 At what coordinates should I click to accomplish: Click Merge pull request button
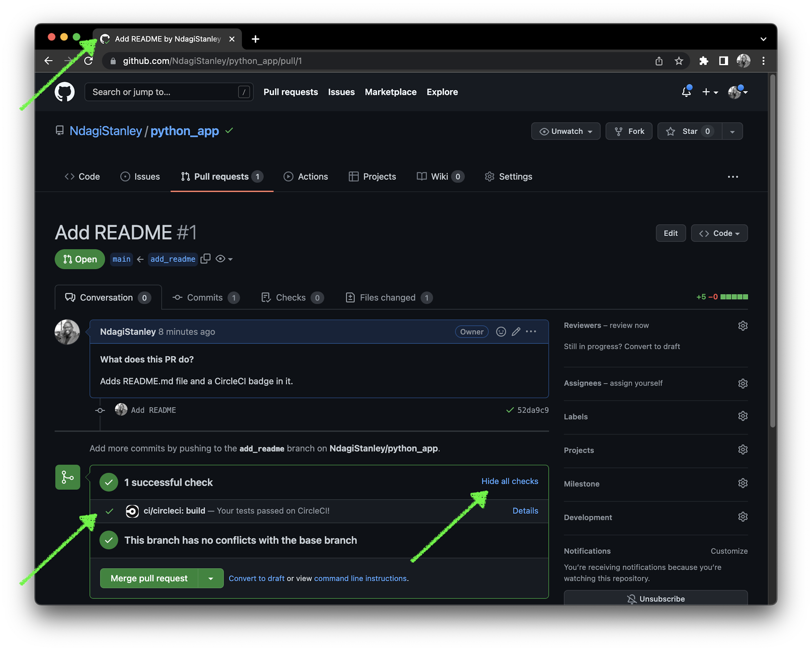(x=149, y=578)
